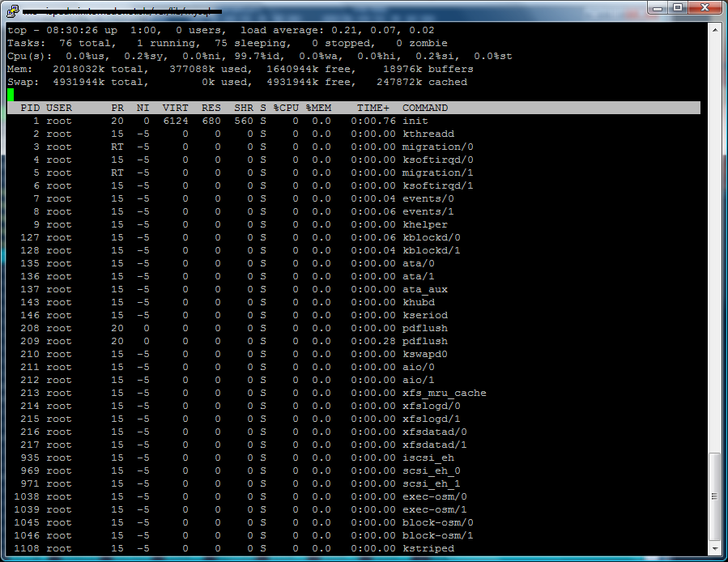Click the aio/0 process name
The image size is (728, 562).
click(419, 367)
